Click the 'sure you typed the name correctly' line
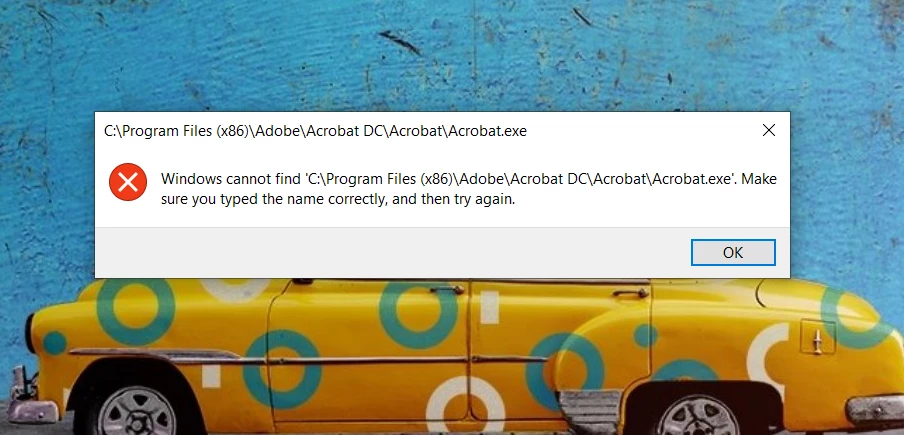This screenshot has width=904, height=435. click(x=337, y=201)
